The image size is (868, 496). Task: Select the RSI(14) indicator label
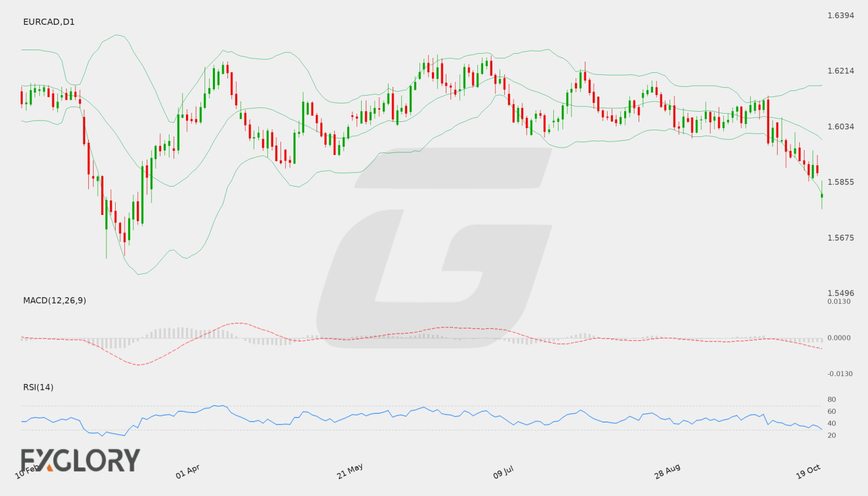pyautogui.click(x=38, y=387)
